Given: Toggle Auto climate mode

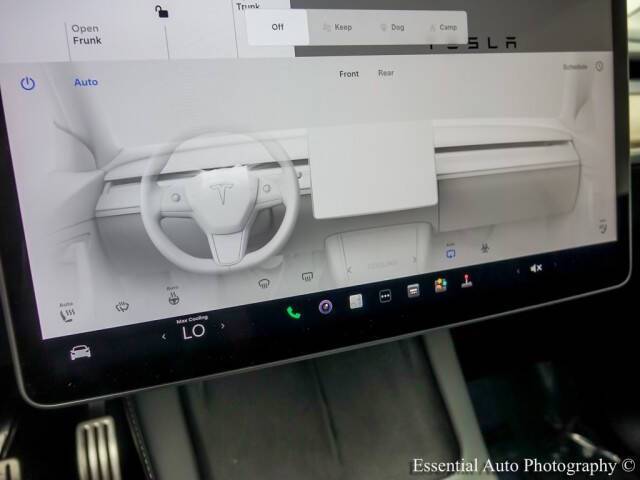Looking at the screenshot, I should tap(86, 82).
